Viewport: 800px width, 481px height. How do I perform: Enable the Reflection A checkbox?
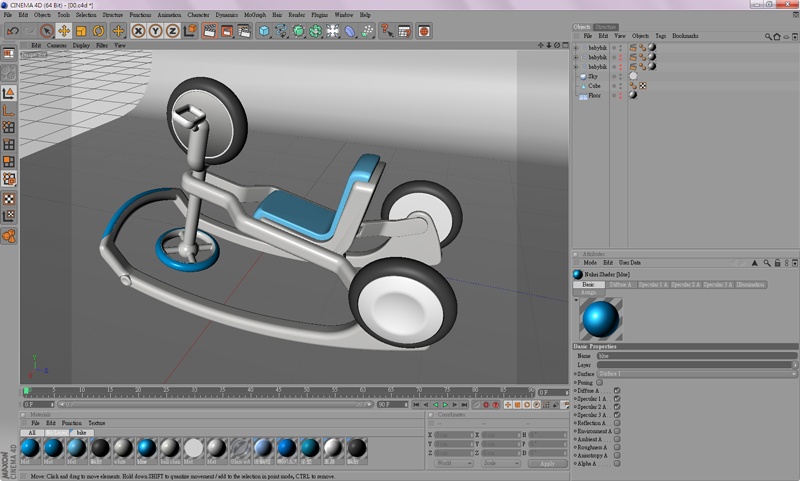tap(617, 423)
